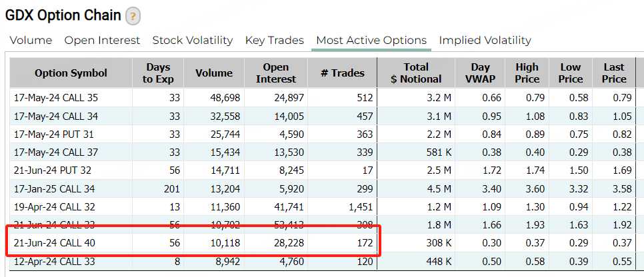
Task: Click Day VWAP value 3.40
Action: pos(492,188)
